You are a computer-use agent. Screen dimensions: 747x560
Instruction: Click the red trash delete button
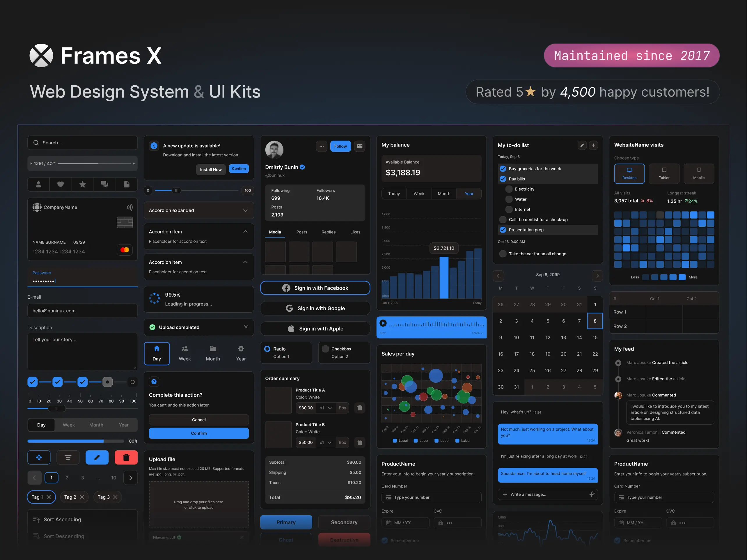coord(126,458)
